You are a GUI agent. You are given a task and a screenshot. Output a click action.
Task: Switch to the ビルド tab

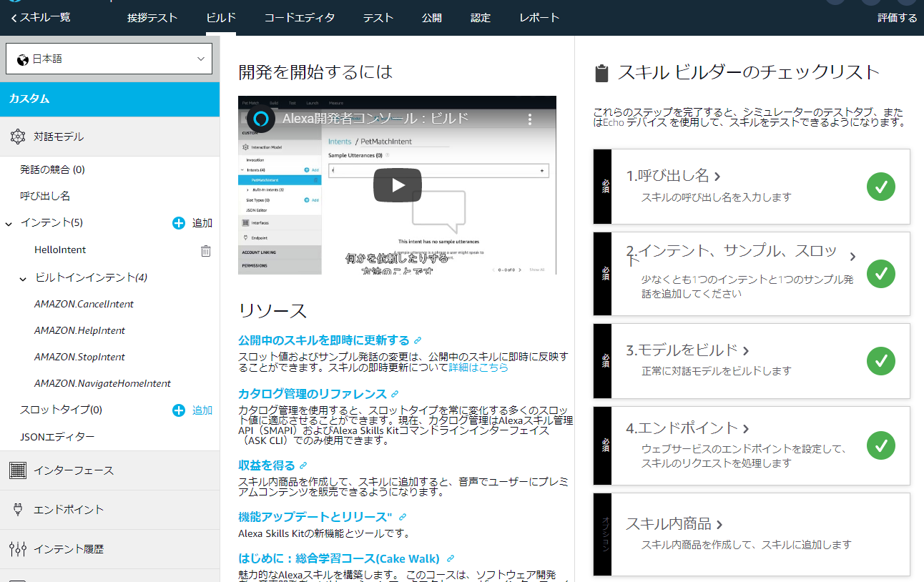click(x=221, y=18)
